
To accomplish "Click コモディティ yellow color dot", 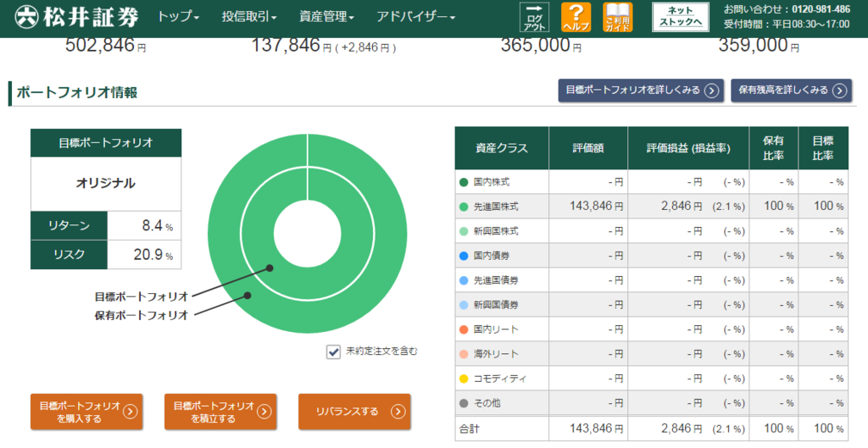I will 464,379.
